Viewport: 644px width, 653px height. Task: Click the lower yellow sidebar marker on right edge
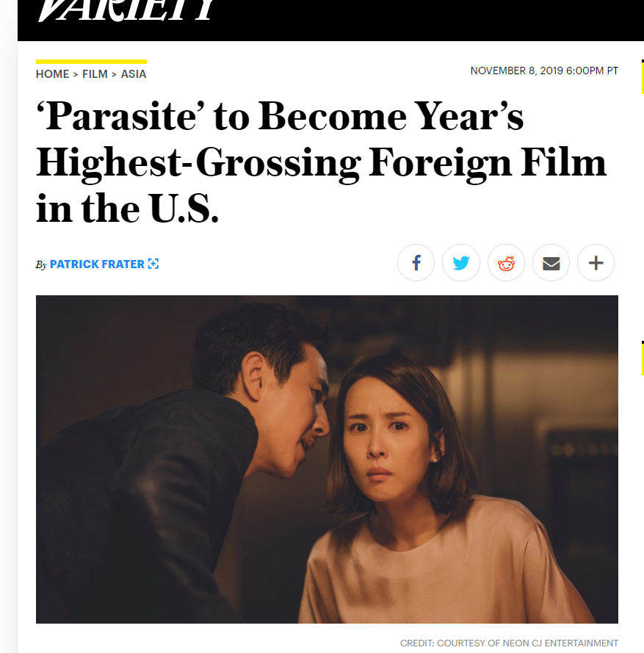[x=643, y=358]
